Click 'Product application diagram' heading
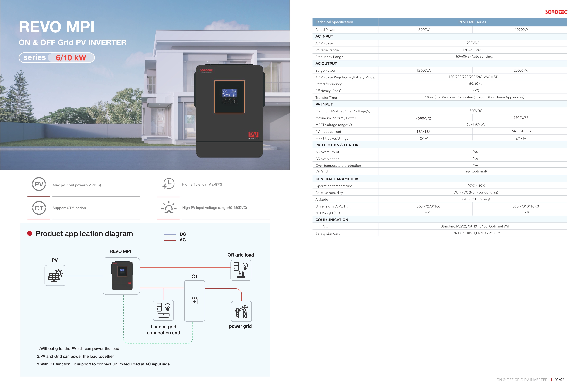The width and height of the screenshot is (578, 392). tap(84, 234)
